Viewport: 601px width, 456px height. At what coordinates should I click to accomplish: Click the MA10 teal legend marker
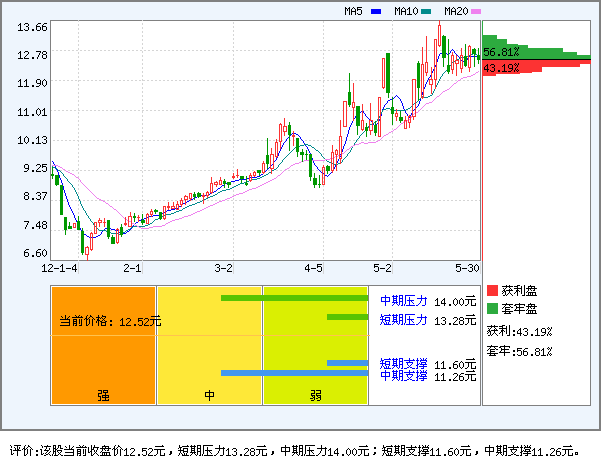click(426, 12)
